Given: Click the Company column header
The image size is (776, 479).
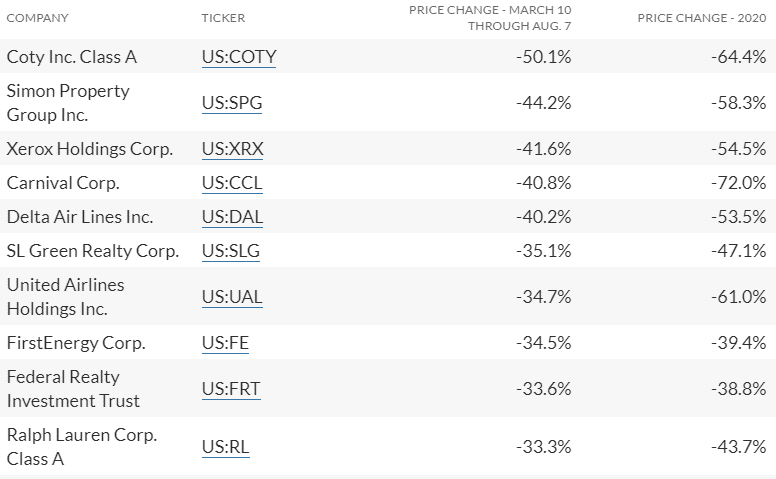Looking at the screenshot, I should 37,18.
